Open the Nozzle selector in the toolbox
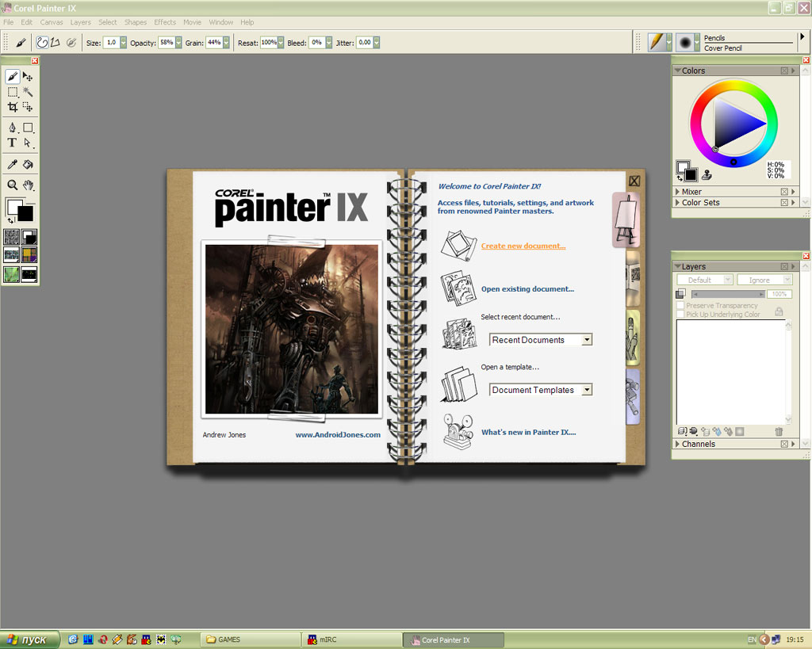This screenshot has width=812, height=649. tap(29, 273)
